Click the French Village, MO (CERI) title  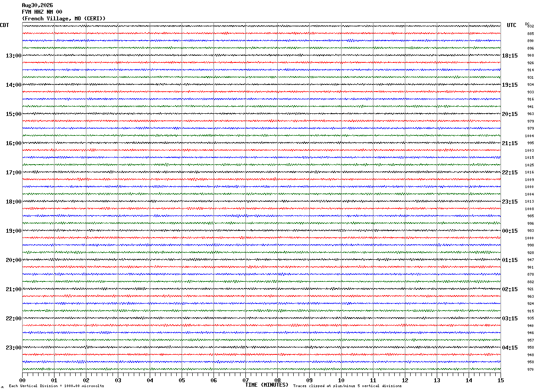click(x=64, y=19)
